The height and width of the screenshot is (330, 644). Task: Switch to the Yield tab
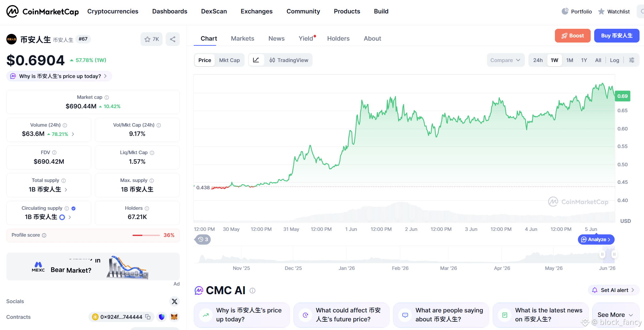[306, 38]
